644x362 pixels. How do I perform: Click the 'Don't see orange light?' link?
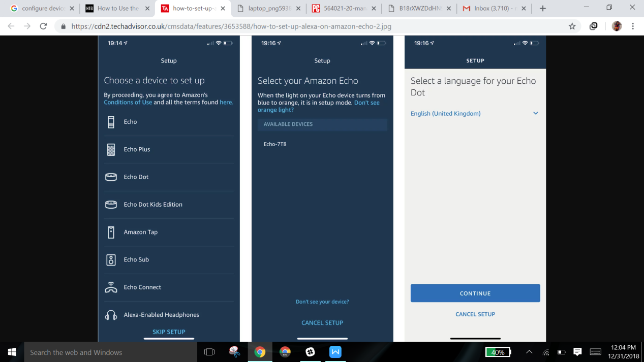pos(319,106)
